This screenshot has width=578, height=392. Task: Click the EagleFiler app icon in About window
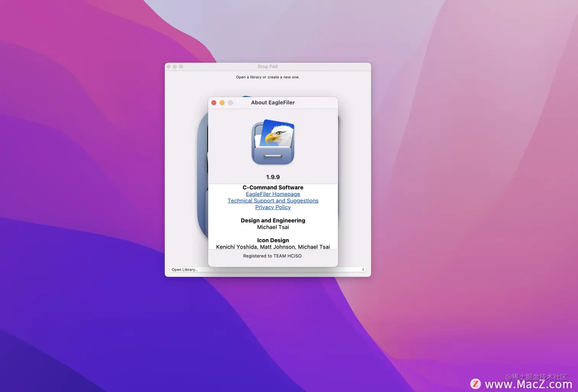[273, 142]
